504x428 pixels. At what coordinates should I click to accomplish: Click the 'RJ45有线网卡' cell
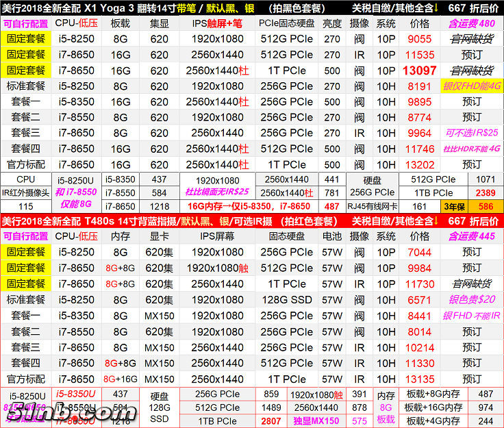tap(373, 206)
